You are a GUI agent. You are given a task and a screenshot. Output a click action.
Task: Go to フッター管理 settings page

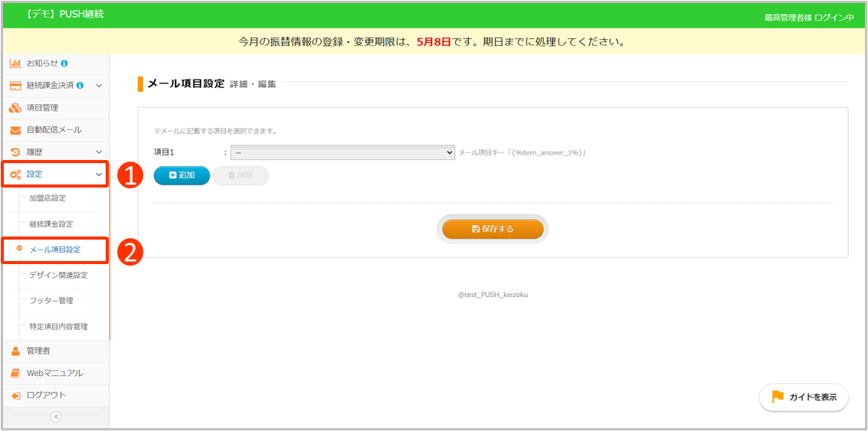click(x=51, y=301)
